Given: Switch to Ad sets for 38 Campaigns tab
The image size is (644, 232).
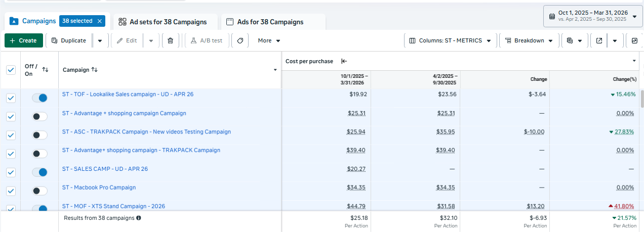Looking at the screenshot, I should 163,22.
